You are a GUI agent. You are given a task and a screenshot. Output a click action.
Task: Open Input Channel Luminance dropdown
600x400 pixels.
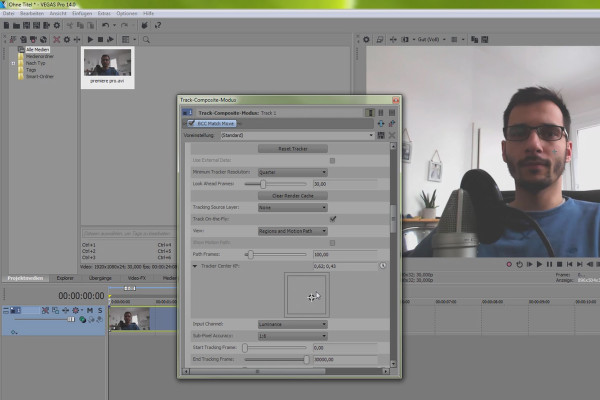pyautogui.click(x=293, y=324)
